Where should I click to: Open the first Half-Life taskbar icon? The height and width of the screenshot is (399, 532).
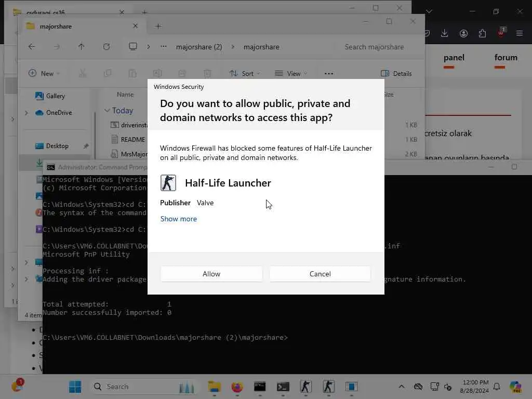coord(305,387)
